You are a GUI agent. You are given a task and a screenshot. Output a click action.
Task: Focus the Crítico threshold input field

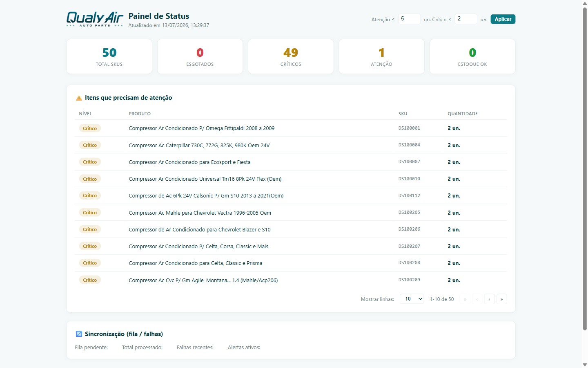coord(466,19)
